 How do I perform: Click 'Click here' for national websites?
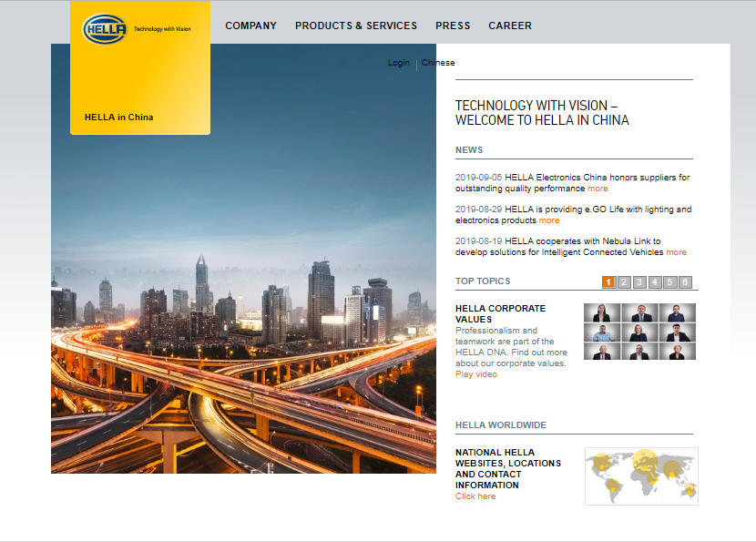[475, 496]
